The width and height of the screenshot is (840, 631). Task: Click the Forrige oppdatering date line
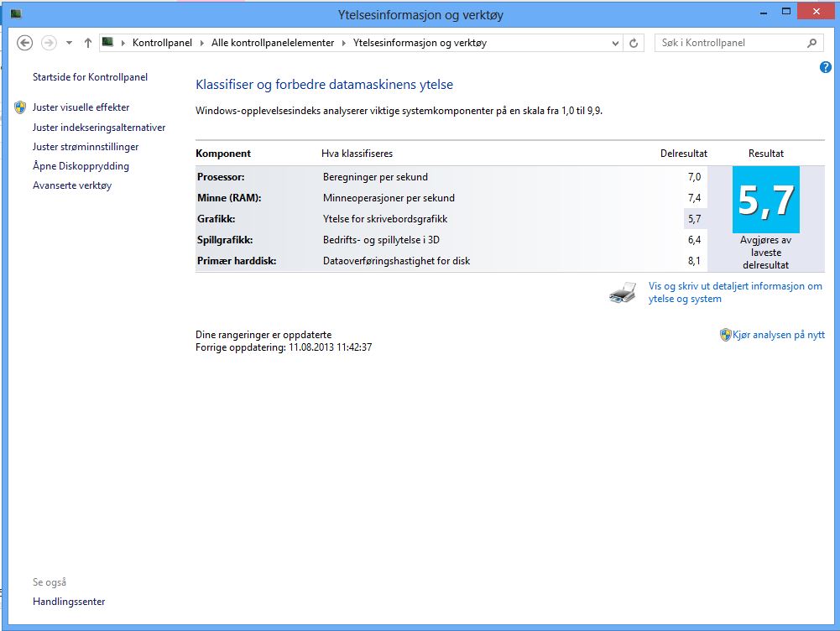click(284, 347)
